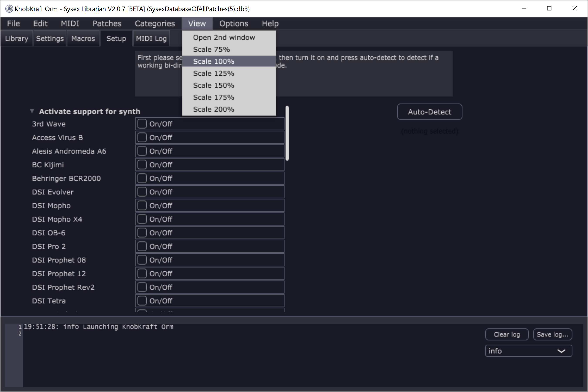Go to the MIDI Log tab

[x=151, y=39]
